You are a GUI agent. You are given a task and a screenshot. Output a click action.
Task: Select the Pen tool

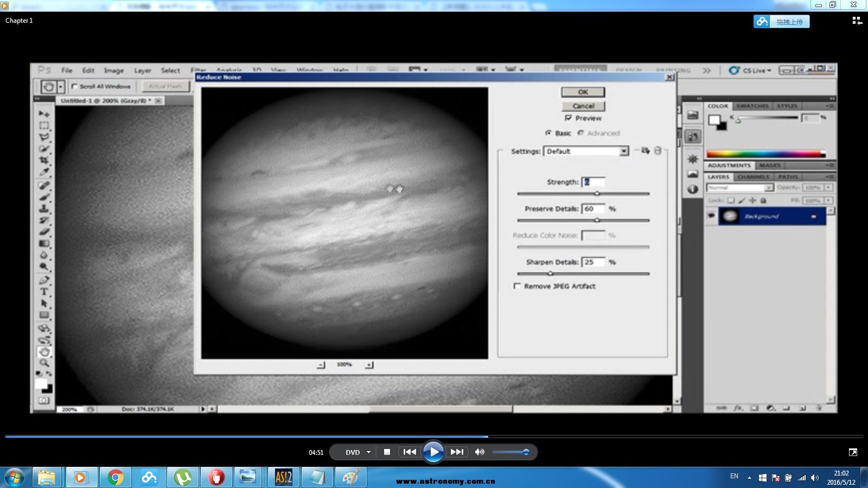tap(44, 280)
